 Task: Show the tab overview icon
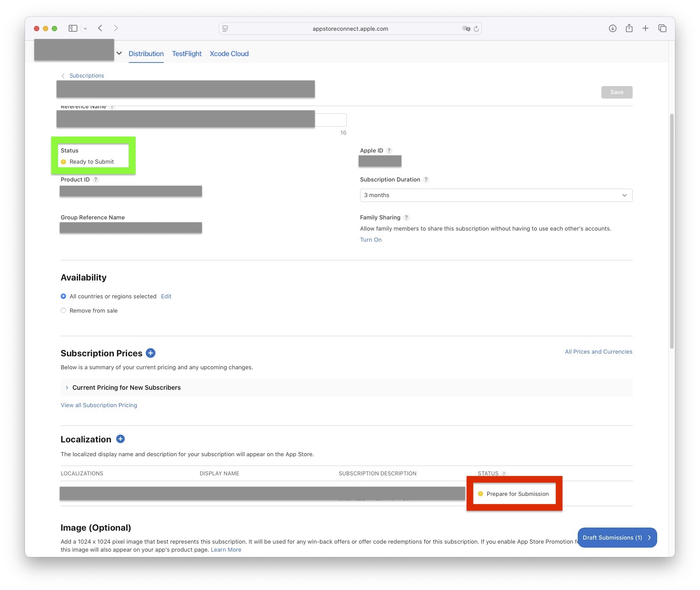click(662, 29)
